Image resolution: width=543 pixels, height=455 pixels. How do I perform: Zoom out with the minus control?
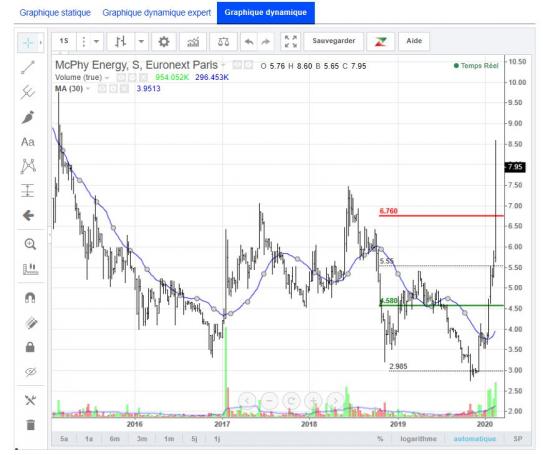(x=269, y=401)
